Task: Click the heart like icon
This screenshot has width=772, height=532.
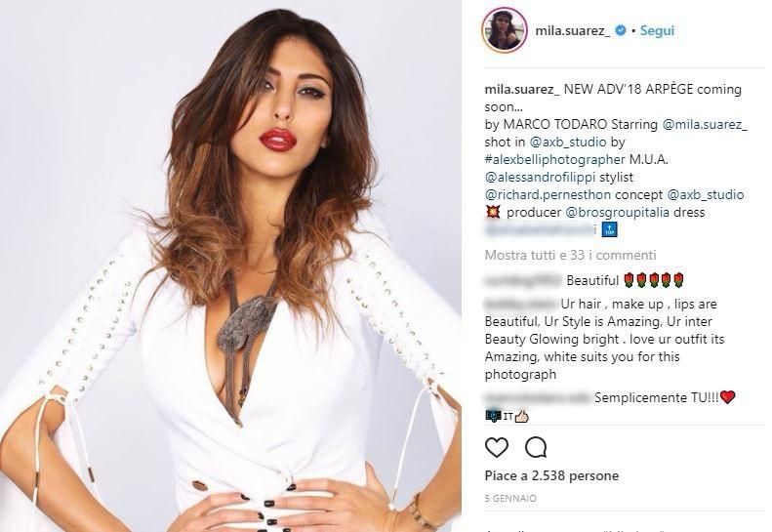Action: (x=497, y=447)
